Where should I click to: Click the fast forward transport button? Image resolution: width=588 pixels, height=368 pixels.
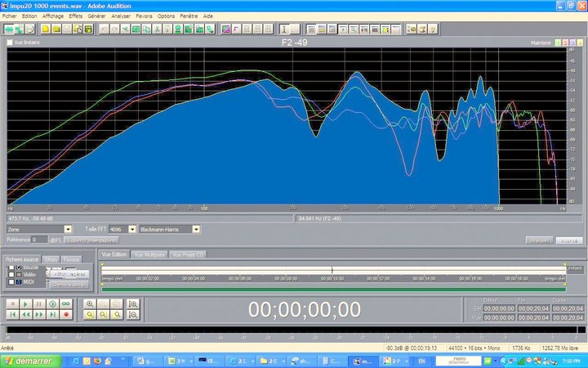[39, 314]
